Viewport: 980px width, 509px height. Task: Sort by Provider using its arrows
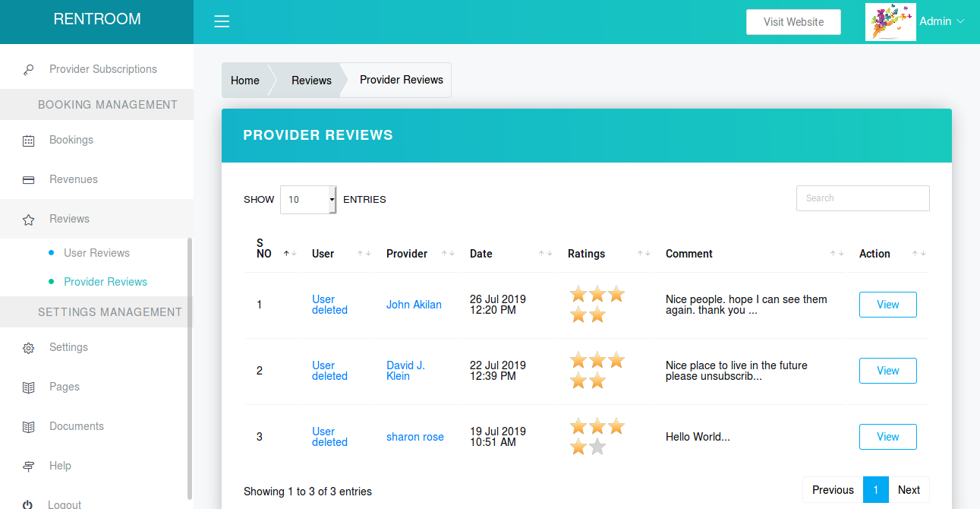[448, 254]
